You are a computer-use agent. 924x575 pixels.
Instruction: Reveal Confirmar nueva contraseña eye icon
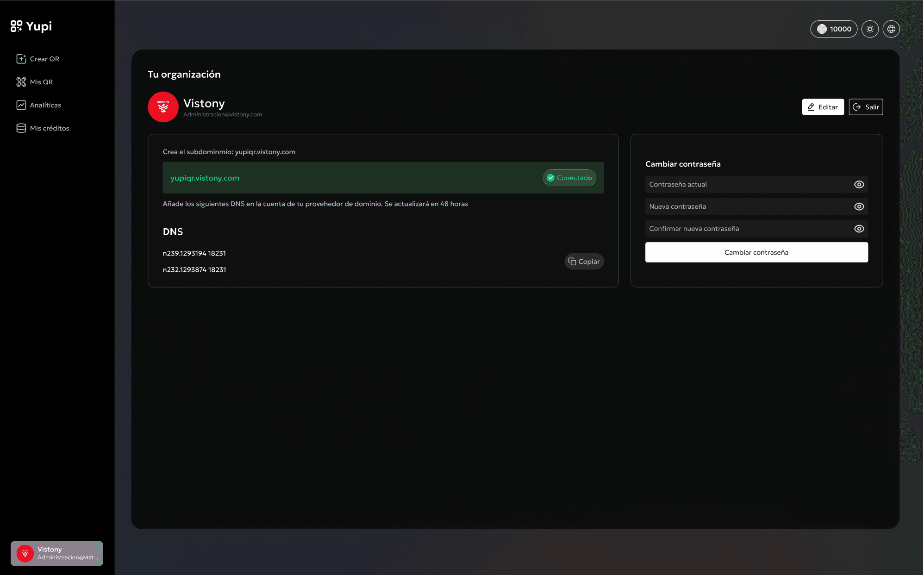click(859, 229)
